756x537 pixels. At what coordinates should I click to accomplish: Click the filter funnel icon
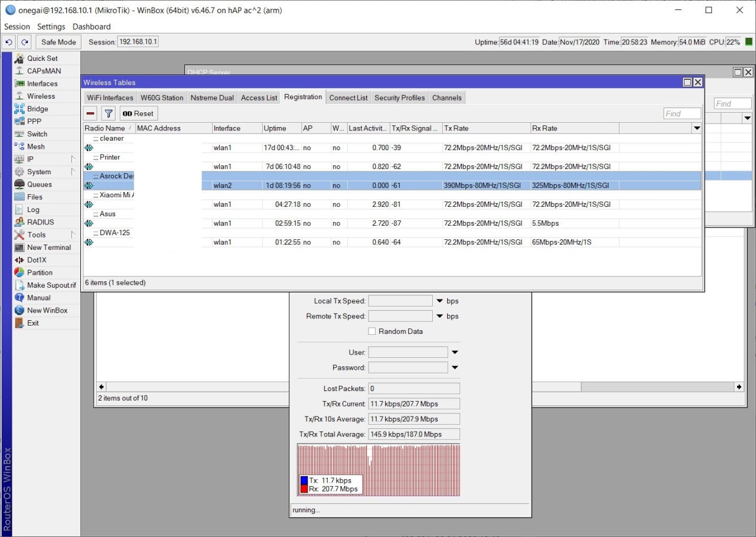pyautogui.click(x=108, y=113)
